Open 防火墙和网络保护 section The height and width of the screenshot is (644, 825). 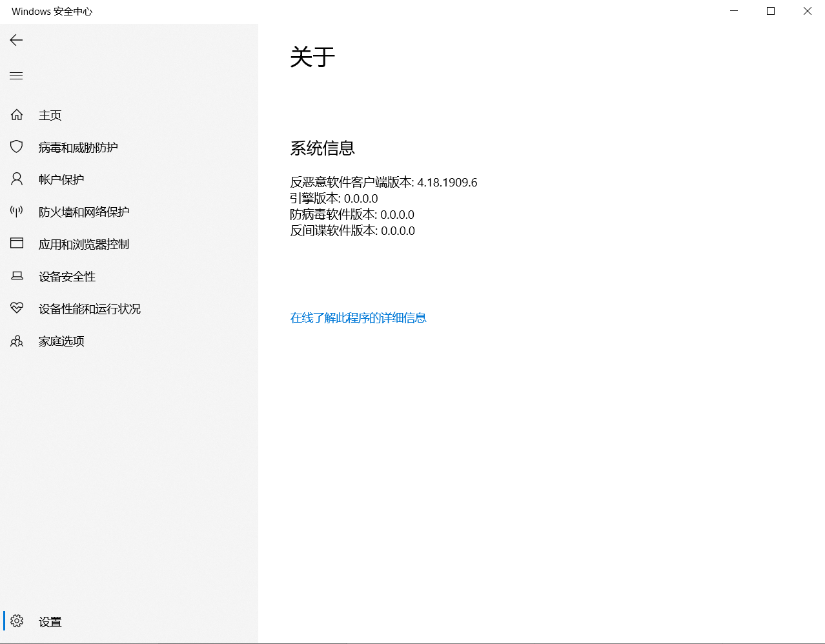pos(84,212)
